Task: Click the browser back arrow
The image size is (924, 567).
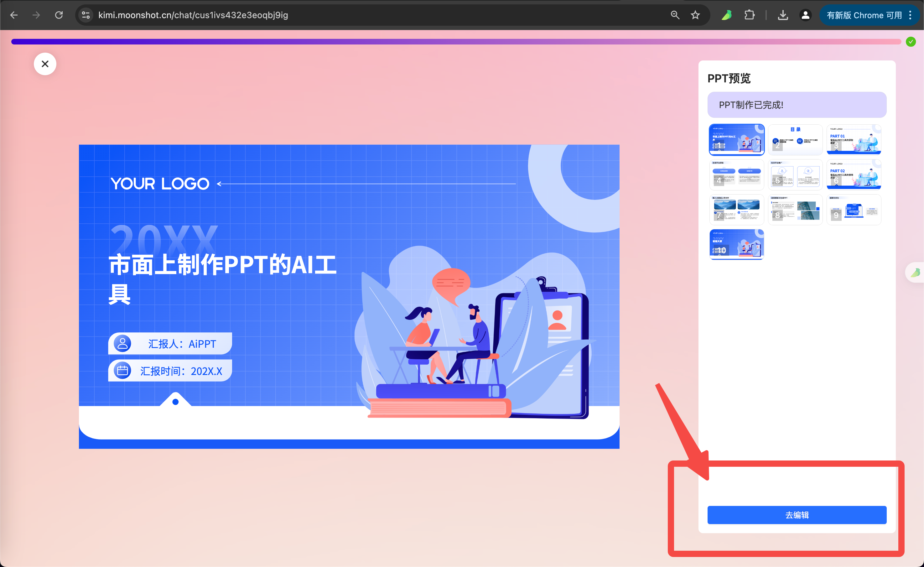Action: 14,15
